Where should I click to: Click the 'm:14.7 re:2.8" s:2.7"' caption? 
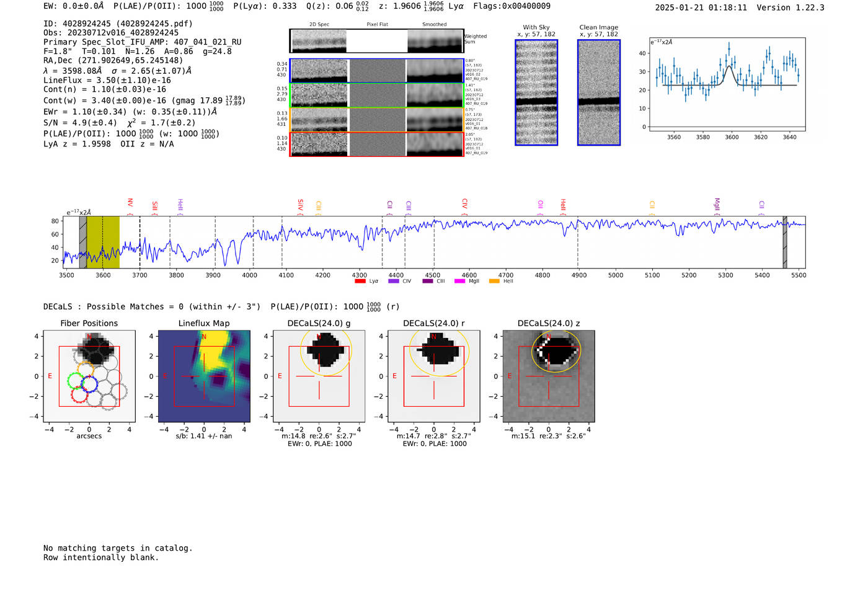click(434, 436)
